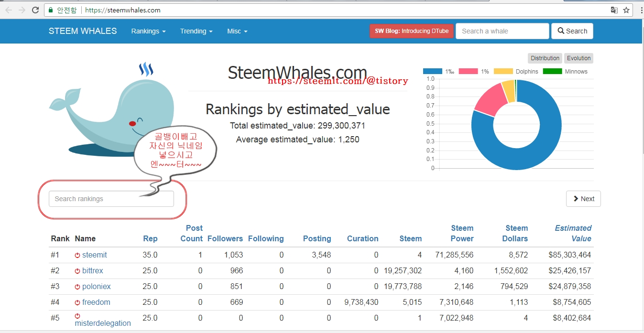The image size is (644, 333).
Task: Switch chart to Distribution view
Action: (545, 58)
